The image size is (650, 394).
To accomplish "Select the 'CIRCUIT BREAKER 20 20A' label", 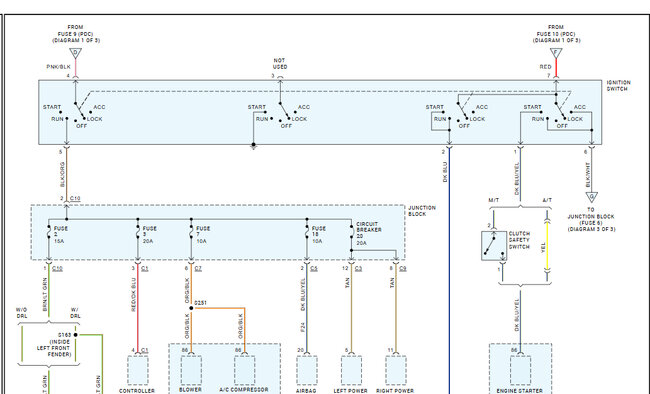I will click(369, 233).
